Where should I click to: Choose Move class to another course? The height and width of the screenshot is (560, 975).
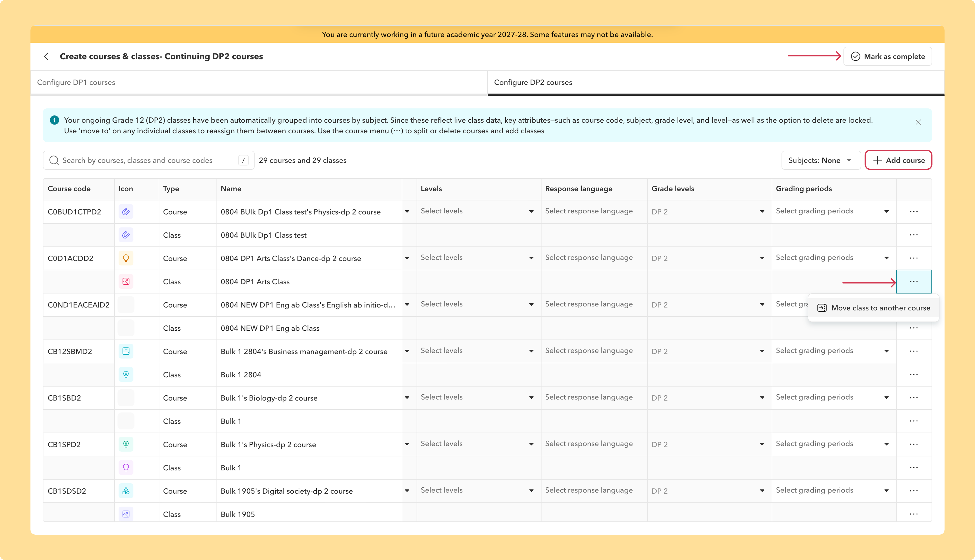pyautogui.click(x=873, y=308)
